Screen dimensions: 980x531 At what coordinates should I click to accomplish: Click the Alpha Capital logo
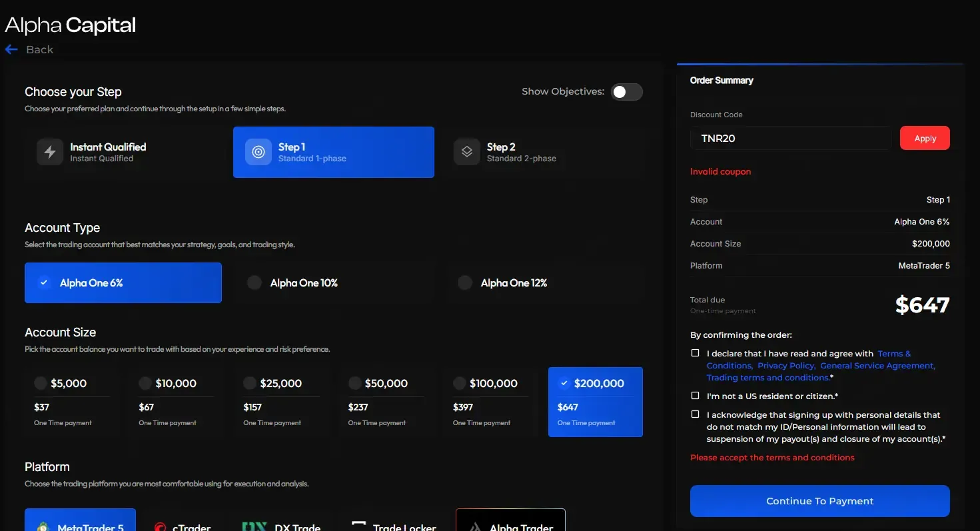coord(71,25)
